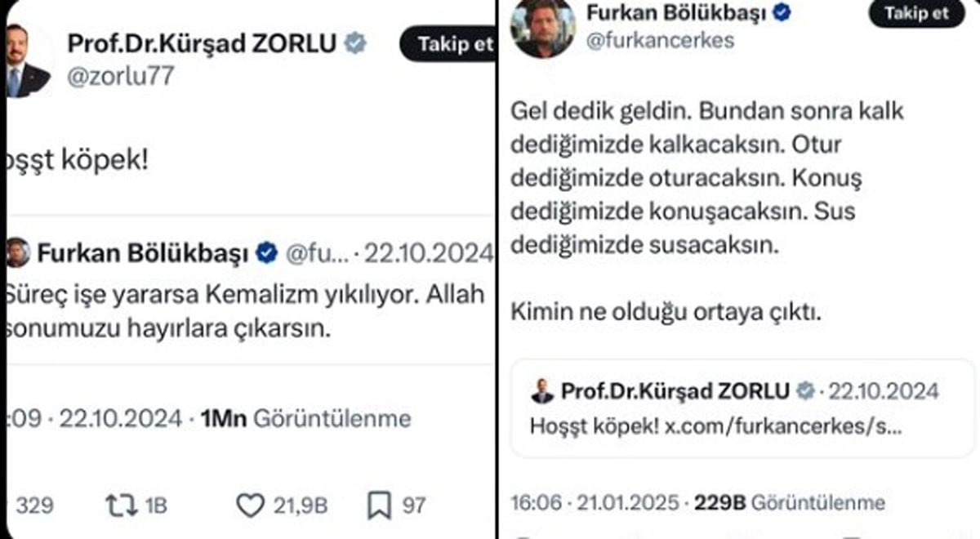Click small avatar in quoted Furkan tweet

(17, 253)
